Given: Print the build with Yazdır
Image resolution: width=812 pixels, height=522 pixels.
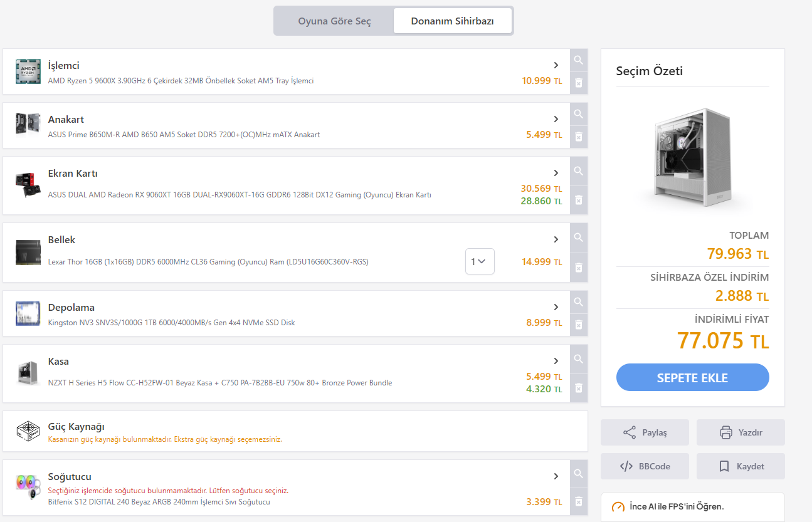Looking at the screenshot, I should click(x=741, y=432).
